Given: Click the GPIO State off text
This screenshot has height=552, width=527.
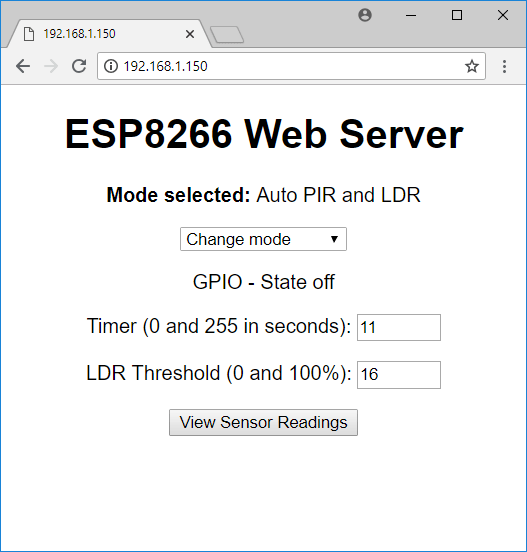Looking at the screenshot, I should pos(264,282).
